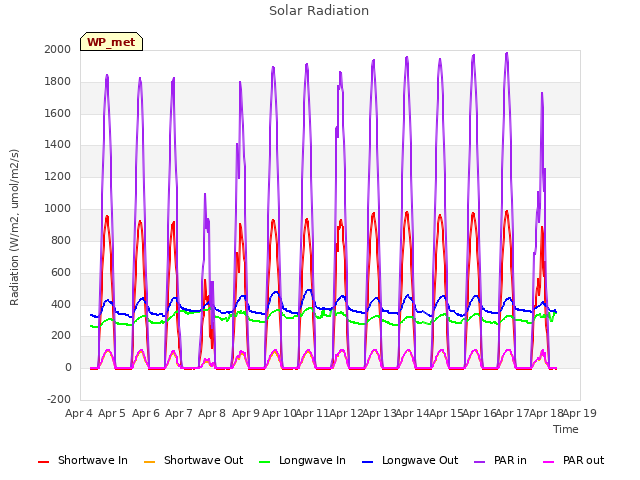The image size is (640, 480).
Task: Click the magenta PAR out legend swatch
Action: coord(549,462)
